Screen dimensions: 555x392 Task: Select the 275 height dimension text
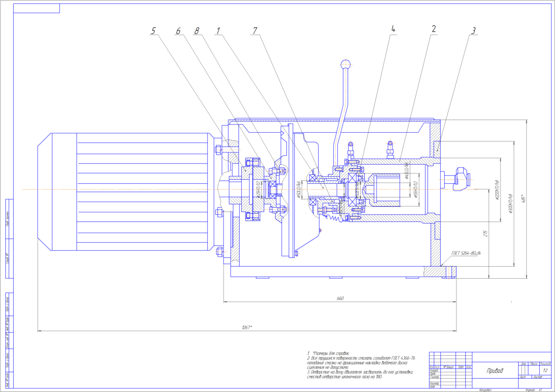[x=485, y=234]
